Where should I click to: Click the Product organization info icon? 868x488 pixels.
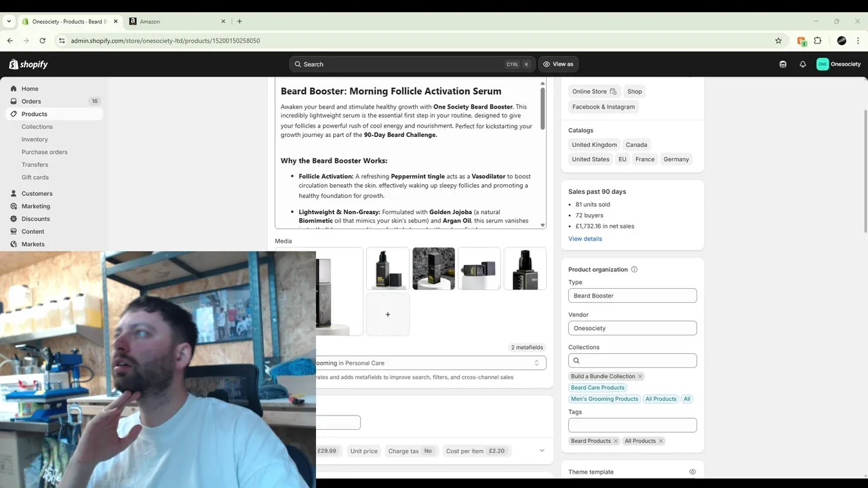[x=635, y=270]
